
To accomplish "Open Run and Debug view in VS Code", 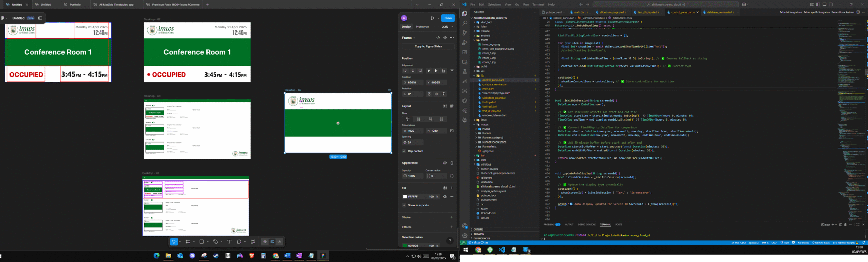I will [465, 43].
